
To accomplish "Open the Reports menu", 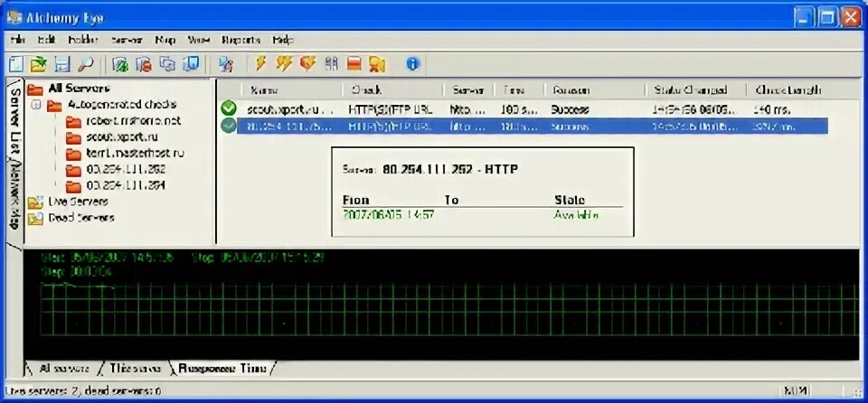I will (241, 40).
